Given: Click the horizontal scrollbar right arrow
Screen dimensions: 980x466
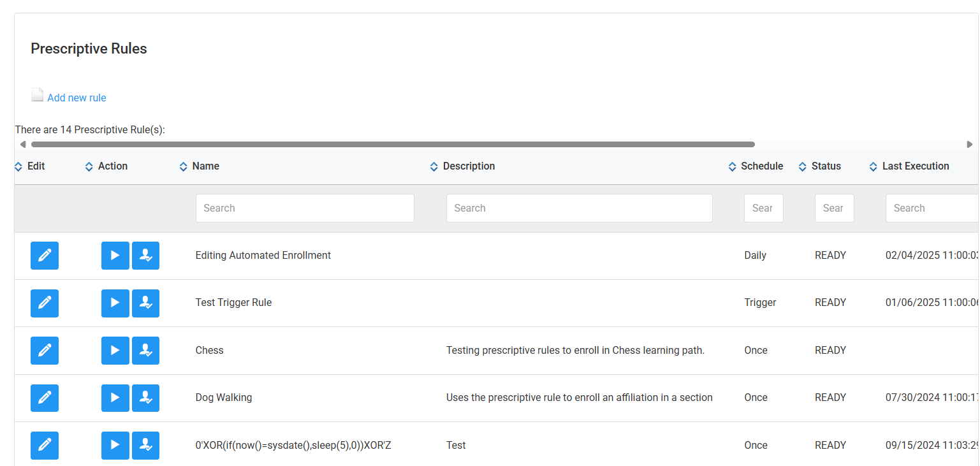Looking at the screenshot, I should pos(970,145).
